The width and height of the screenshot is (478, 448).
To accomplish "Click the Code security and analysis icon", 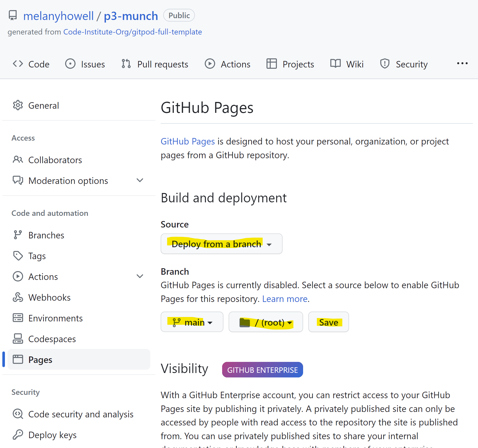I will pos(18,414).
